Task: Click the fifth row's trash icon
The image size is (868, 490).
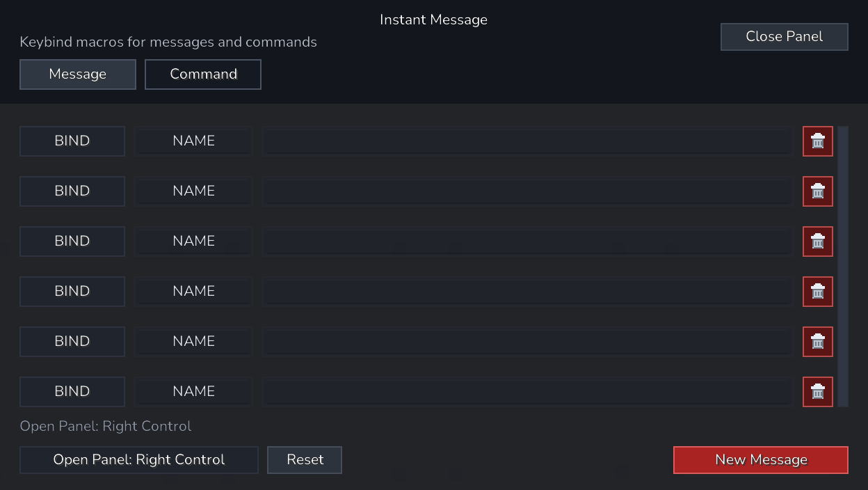Action: coord(818,342)
